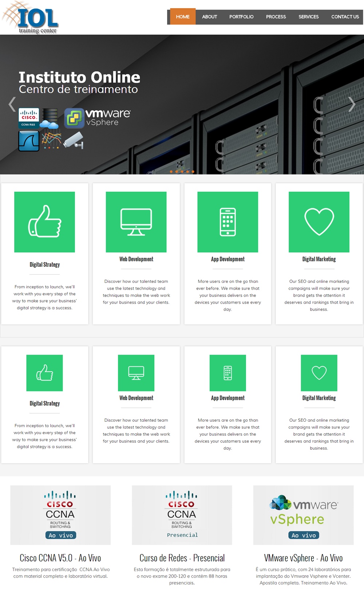
Task: Click the IOL training center logo
Action: 30,17
